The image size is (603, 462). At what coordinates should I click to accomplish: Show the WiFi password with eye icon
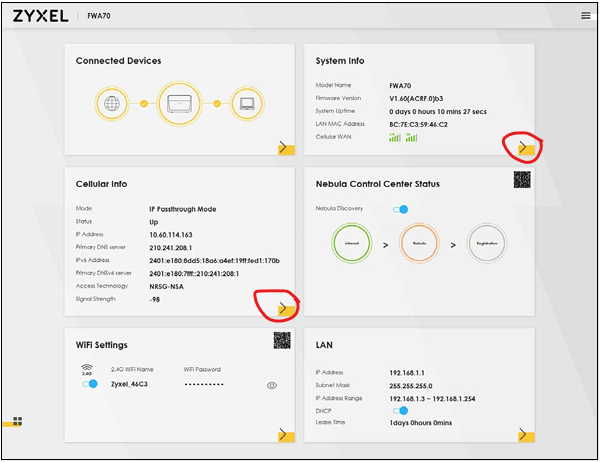[x=272, y=385]
